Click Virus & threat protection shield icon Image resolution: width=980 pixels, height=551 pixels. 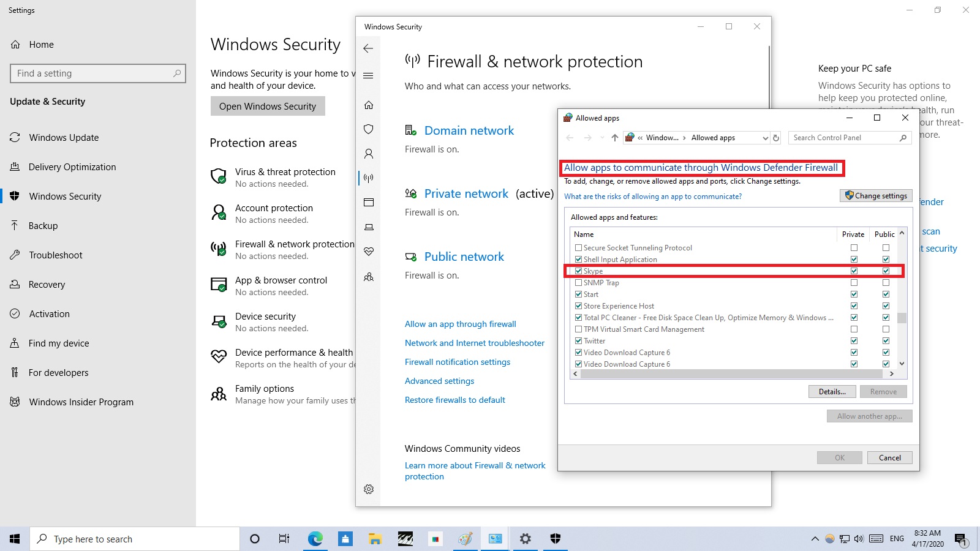pos(219,177)
